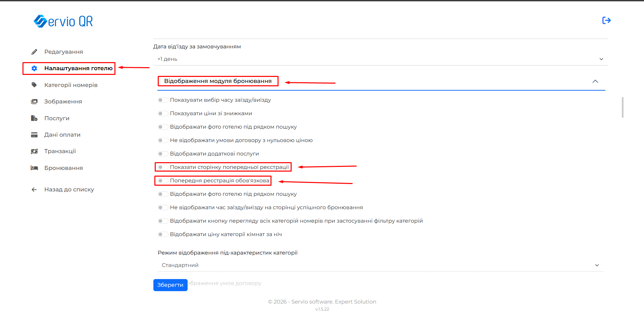Click the bed icon beside Бронювання
The image size is (644, 318).
[x=34, y=168]
